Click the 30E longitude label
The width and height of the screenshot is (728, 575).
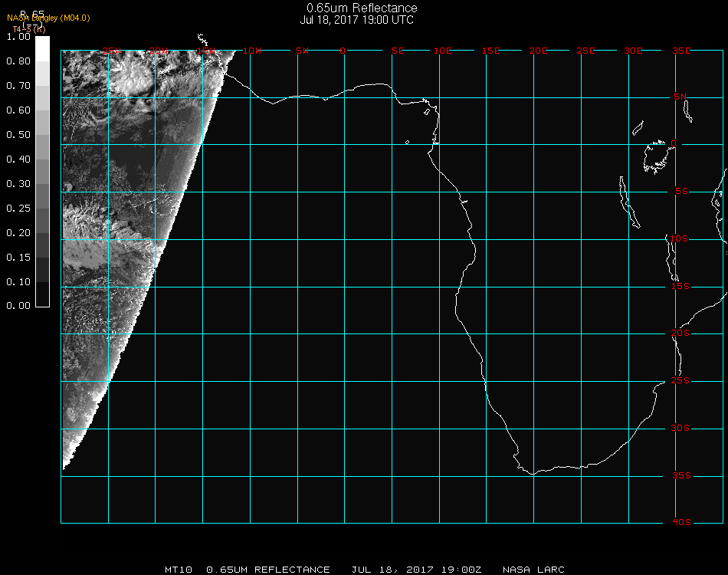(633, 51)
